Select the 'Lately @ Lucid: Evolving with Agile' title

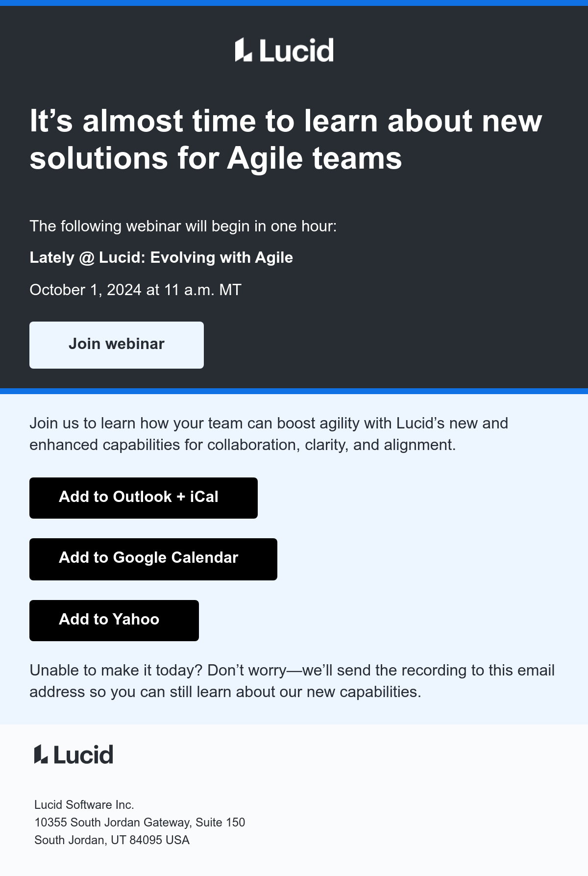pyautogui.click(x=161, y=257)
